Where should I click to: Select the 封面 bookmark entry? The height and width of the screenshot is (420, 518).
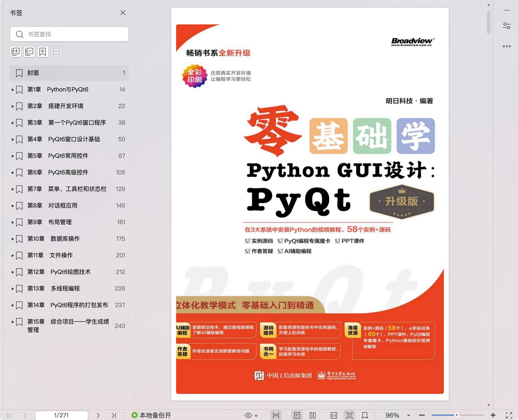click(x=69, y=73)
